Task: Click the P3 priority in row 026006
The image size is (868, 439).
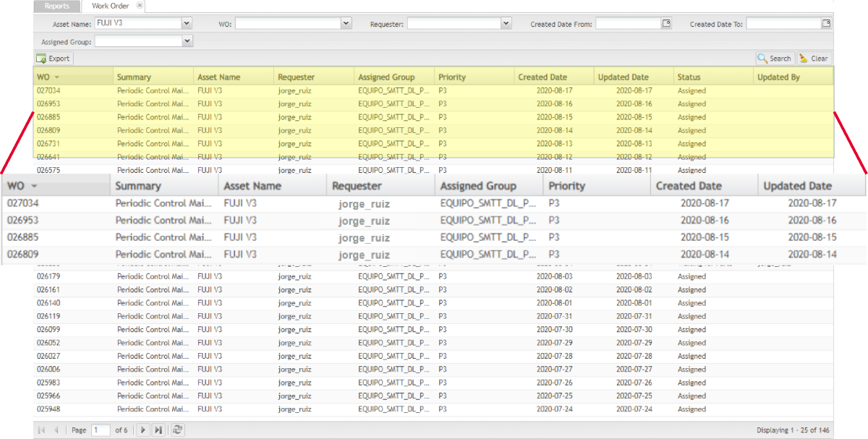Action: 443,369
